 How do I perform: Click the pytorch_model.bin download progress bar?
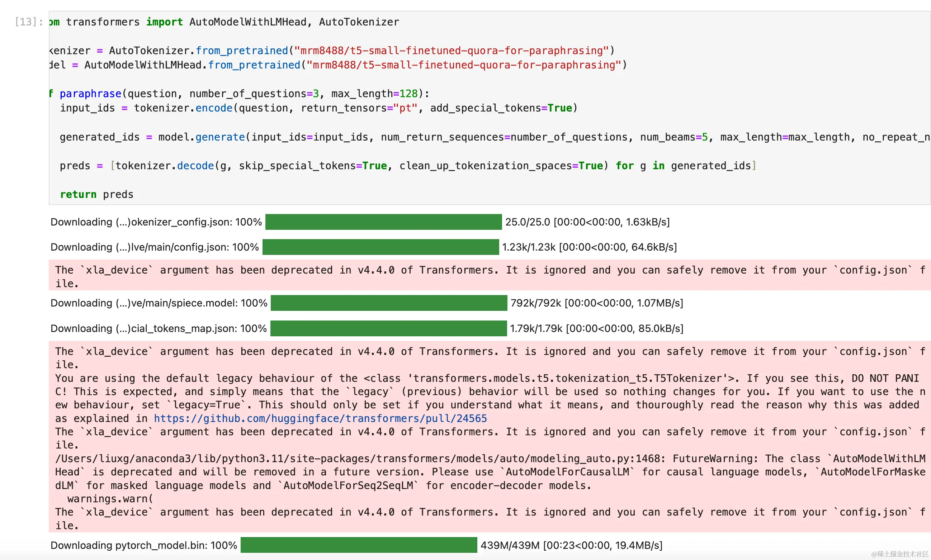click(359, 545)
